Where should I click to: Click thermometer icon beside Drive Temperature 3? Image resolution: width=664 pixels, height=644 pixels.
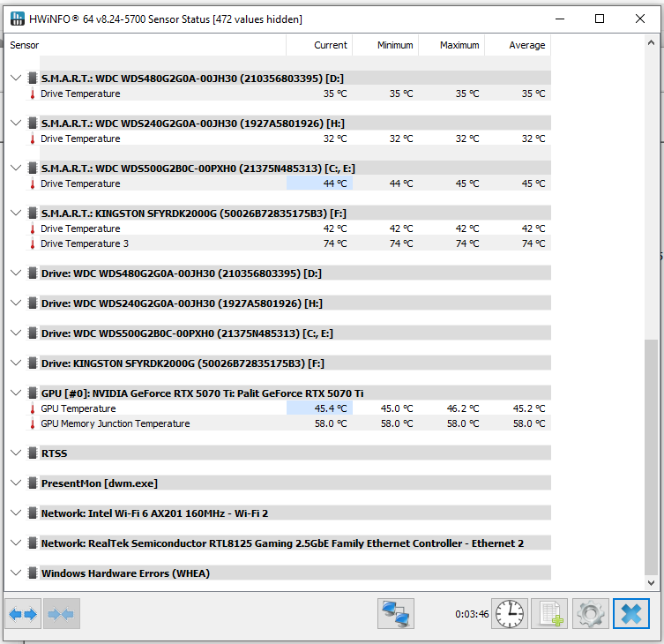pyautogui.click(x=32, y=243)
